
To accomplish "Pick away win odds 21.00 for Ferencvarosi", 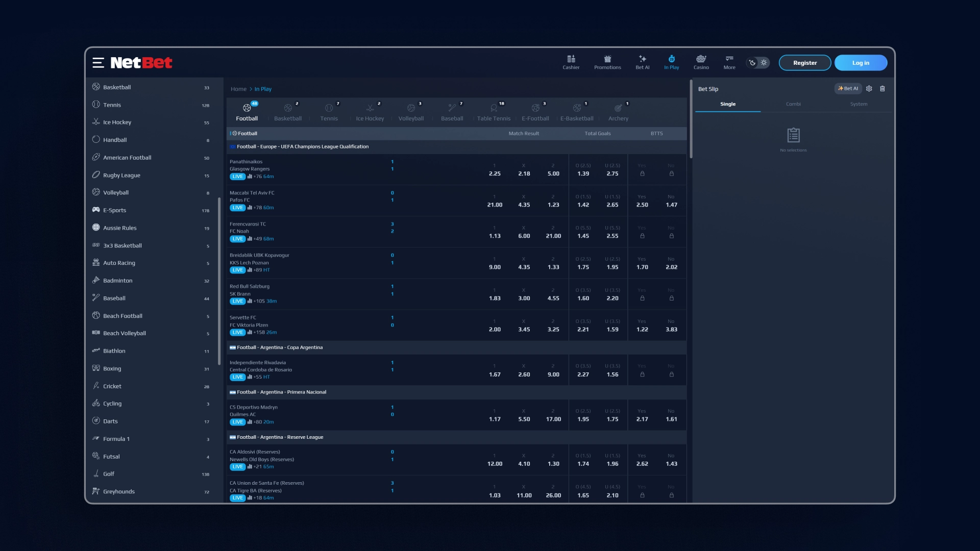I will [553, 232].
